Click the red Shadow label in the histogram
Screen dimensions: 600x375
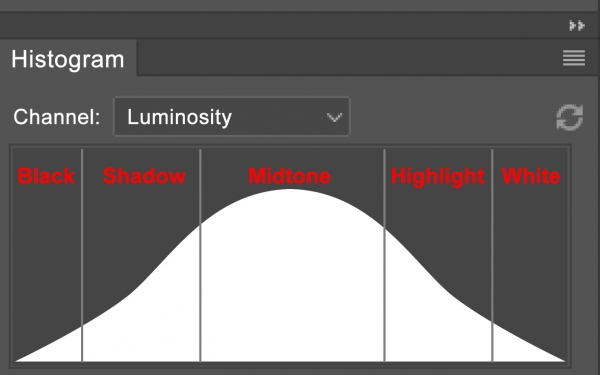coord(144,176)
